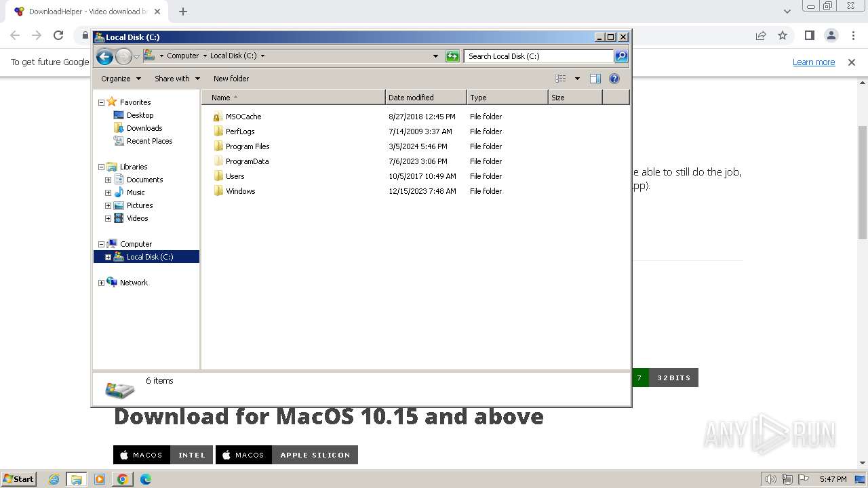Viewport: 868px width, 488px height.
Task: Sort by Name column header
Action: [293, 98]
